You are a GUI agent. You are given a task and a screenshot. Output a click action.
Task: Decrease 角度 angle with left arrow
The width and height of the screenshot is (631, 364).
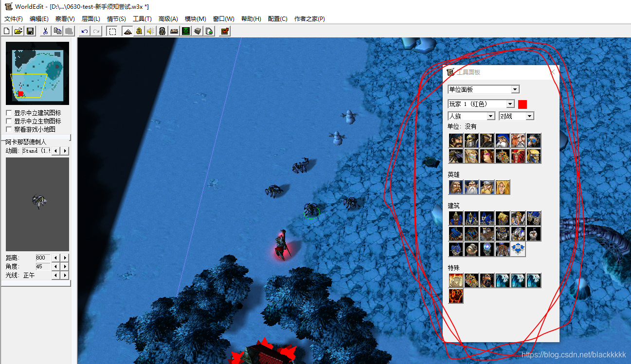55,266
